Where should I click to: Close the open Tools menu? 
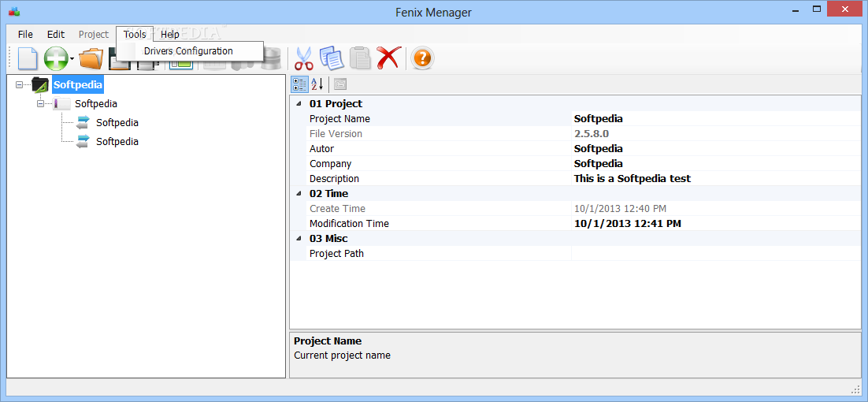[x=135, y=35]
